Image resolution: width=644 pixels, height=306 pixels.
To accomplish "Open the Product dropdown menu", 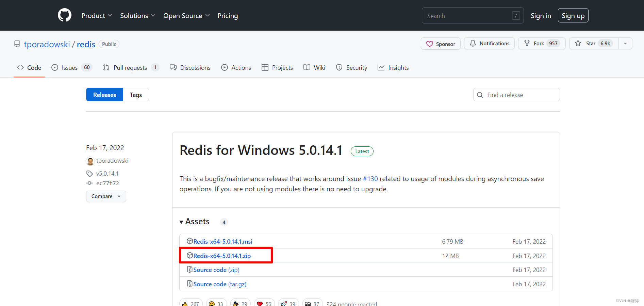I will click(x=97, y=16).
